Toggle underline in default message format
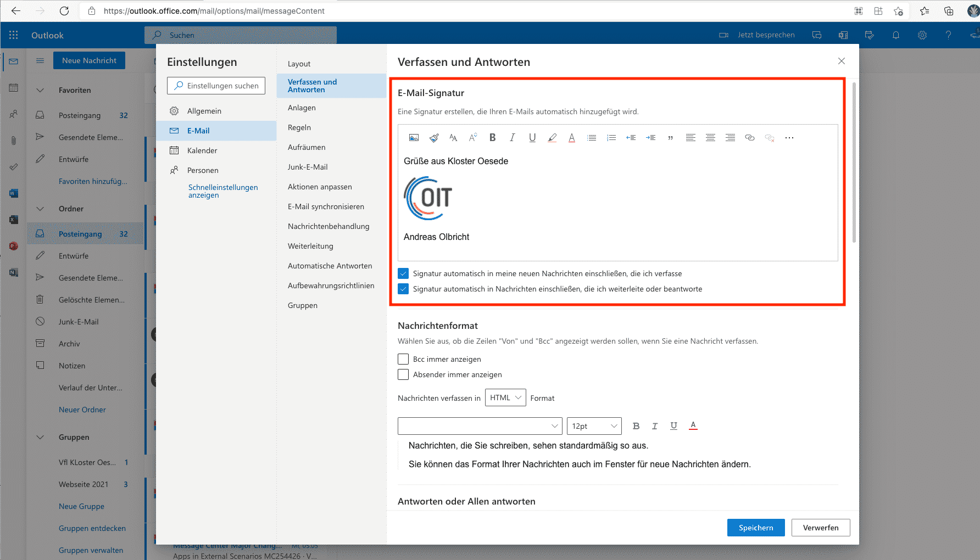 click(673, 426)
